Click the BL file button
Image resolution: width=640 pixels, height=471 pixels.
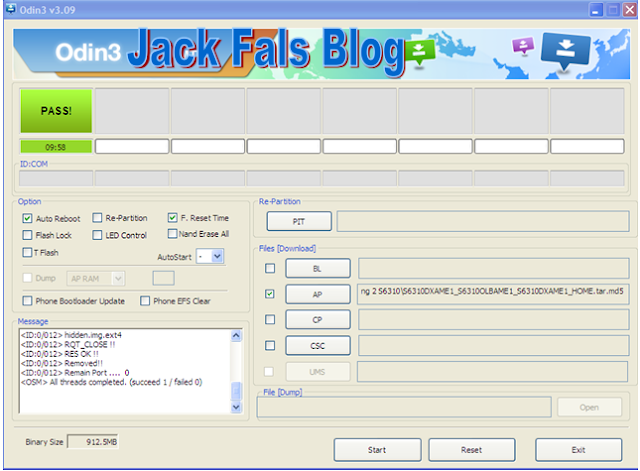point(317,269)
